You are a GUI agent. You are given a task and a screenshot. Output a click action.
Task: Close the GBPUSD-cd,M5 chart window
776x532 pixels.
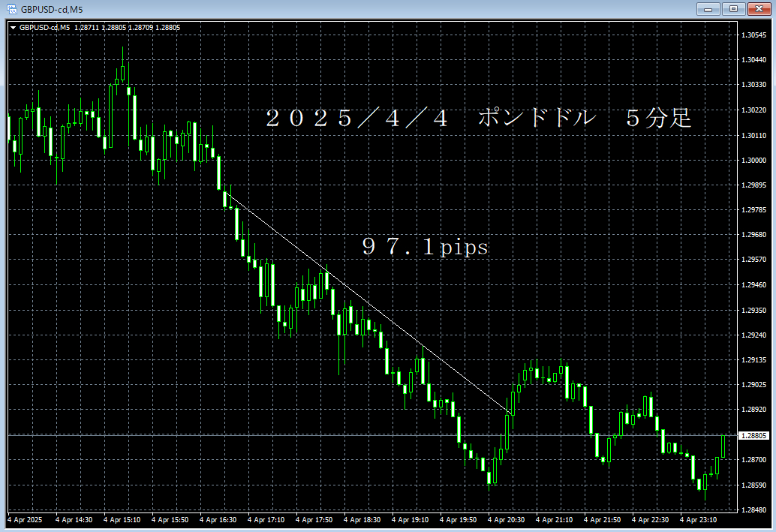point(757,8)
